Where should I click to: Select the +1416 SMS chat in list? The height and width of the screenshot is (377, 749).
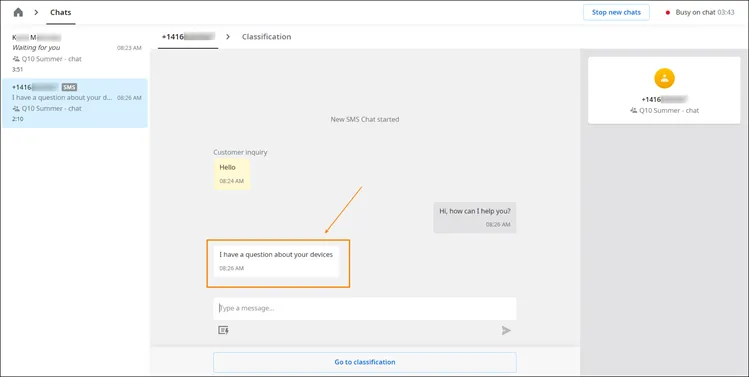(x=75, y=103)
